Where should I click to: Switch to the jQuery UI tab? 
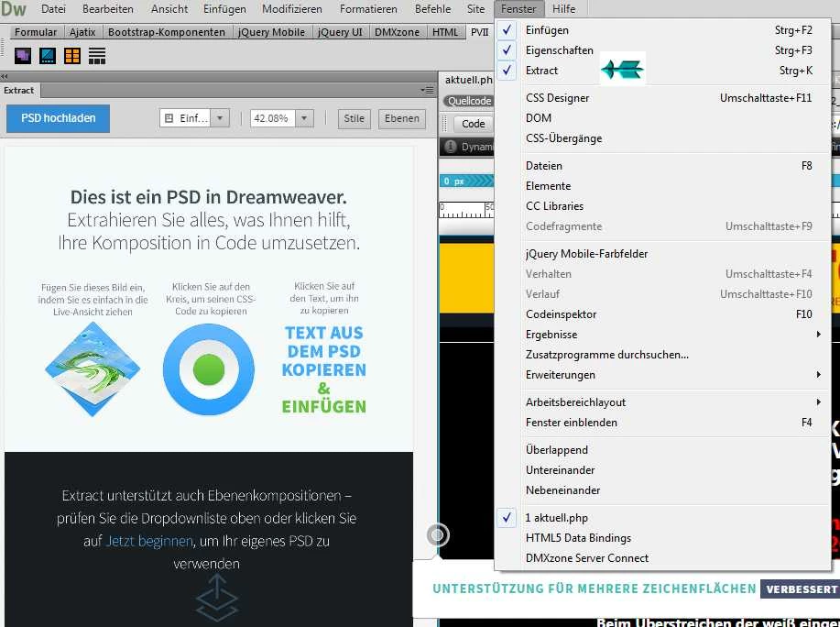[340, 32]
